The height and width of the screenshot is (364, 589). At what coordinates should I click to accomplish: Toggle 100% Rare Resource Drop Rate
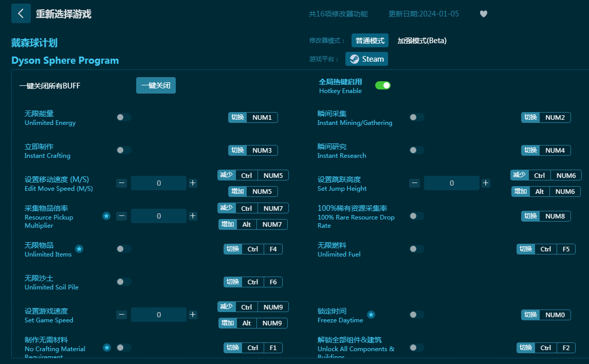(x=417, y=216)
